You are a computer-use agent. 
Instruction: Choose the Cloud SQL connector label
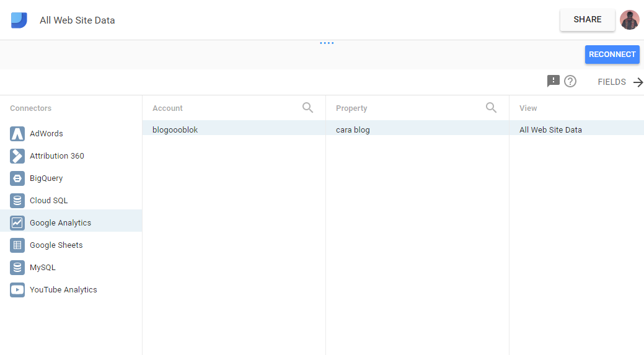pos(48,200)
